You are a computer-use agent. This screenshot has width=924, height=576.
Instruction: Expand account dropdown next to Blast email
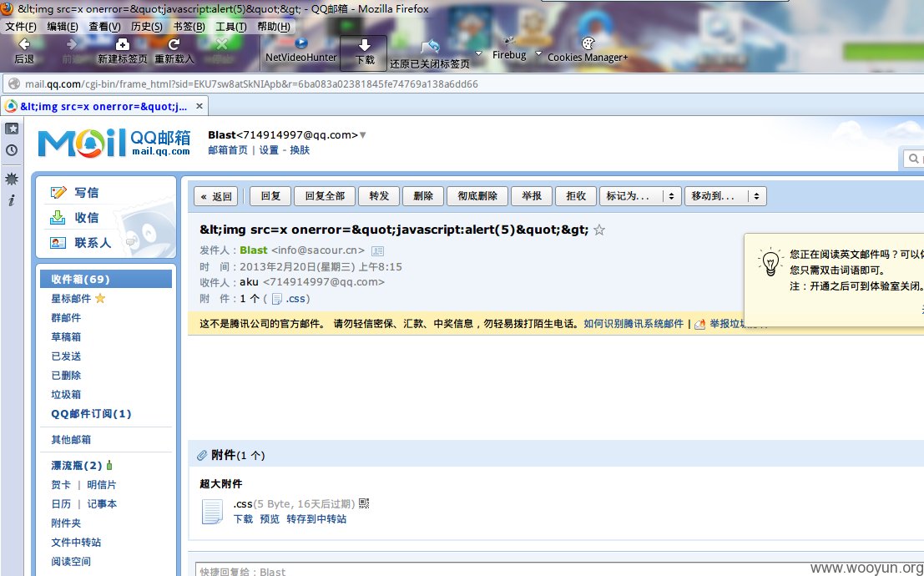362,135
